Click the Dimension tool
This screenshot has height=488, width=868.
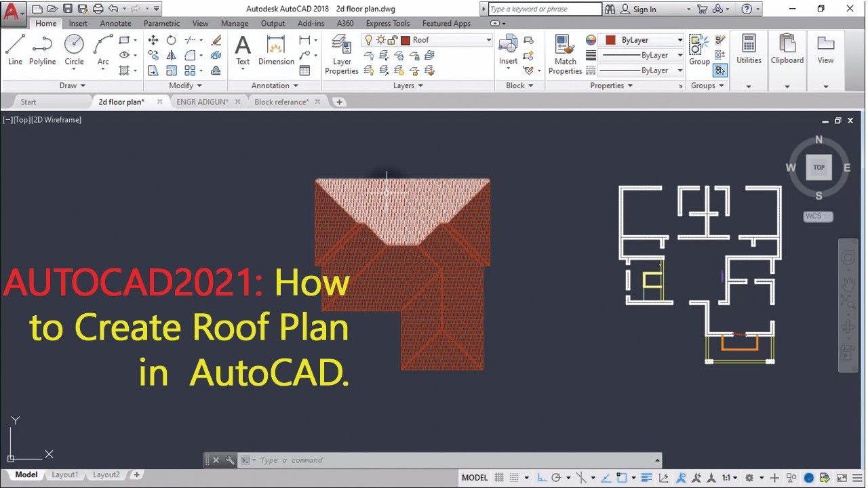point(276,50)
